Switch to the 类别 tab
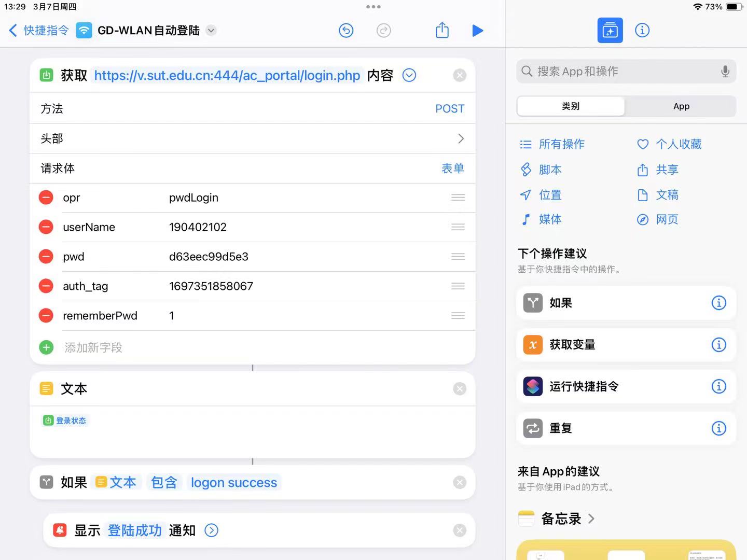Viewport: 747px width, 560px height. pos(571,106)
